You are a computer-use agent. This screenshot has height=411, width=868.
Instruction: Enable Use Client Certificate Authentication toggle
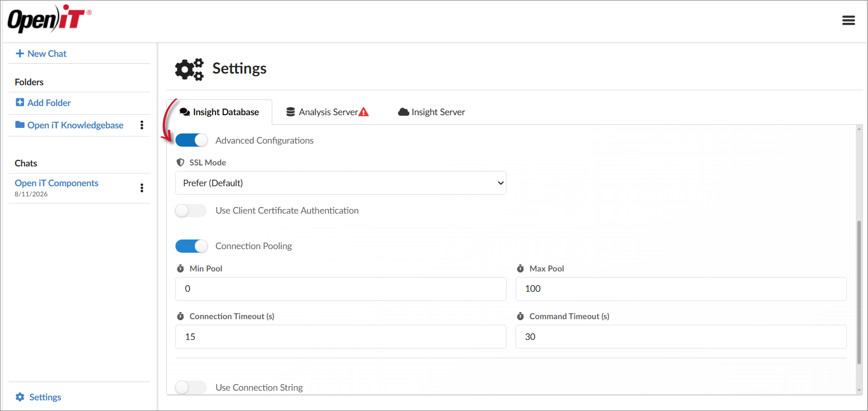click(x=191, y=211)
